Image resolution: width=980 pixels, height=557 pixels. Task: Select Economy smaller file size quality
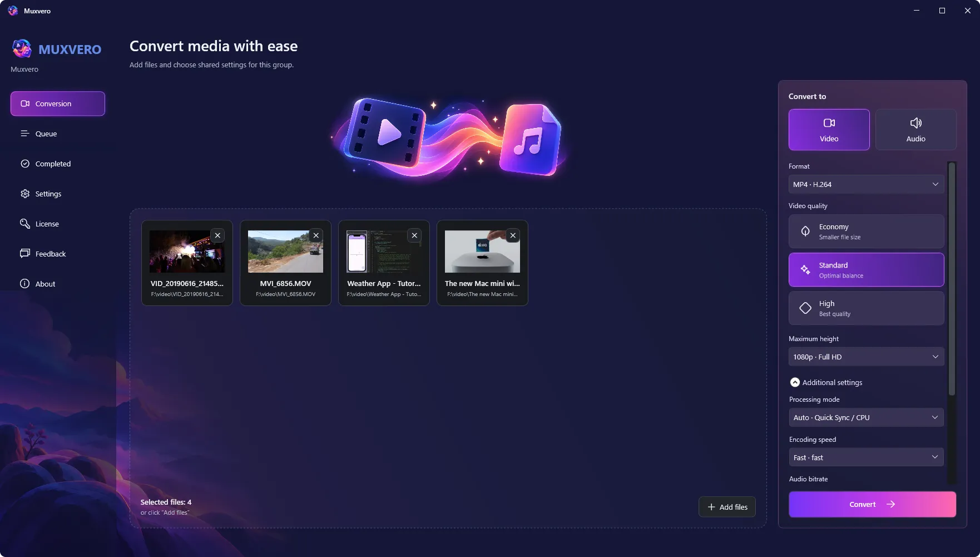tap(866, 231)
